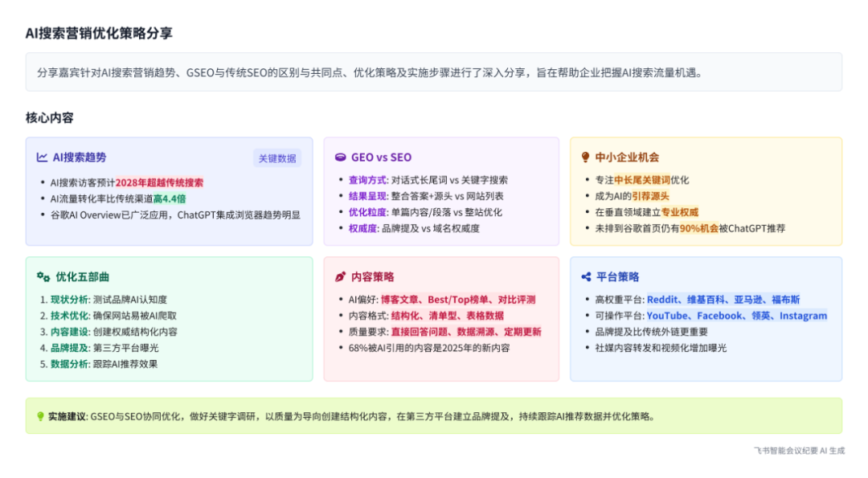Click highlighted text 引荐源头
868x478 pixels.
tap(650, 196)
